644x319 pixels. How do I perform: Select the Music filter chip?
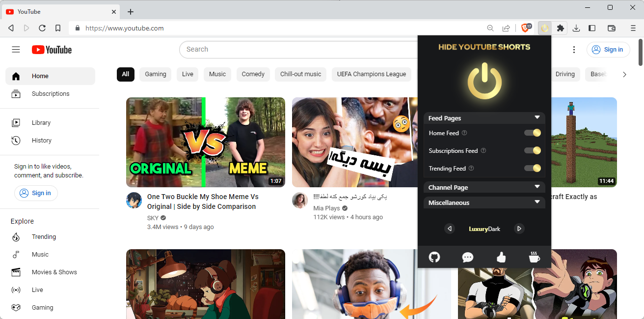(x=217, y=74)
